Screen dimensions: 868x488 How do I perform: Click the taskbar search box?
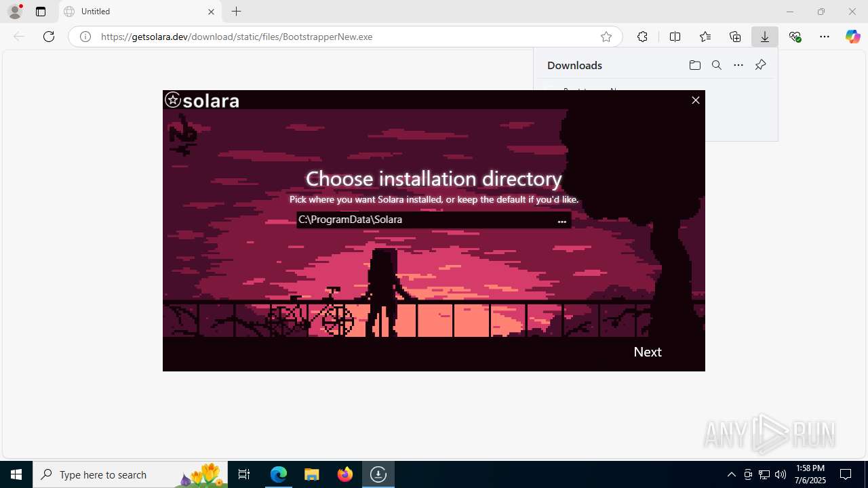point(130,474)
